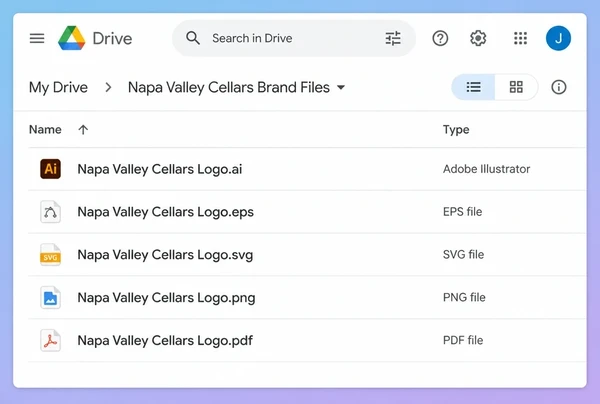Click the PNG image file icon
The width and height of the screenshot is (600, 404).
[x=51, y=298]
